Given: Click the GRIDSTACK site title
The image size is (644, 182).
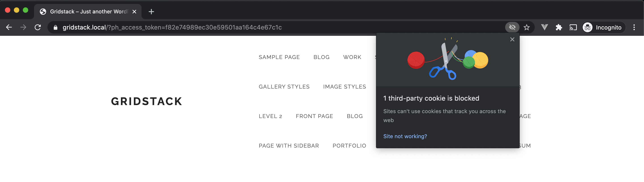Looking at the screenshot, I should pos(146,101).
